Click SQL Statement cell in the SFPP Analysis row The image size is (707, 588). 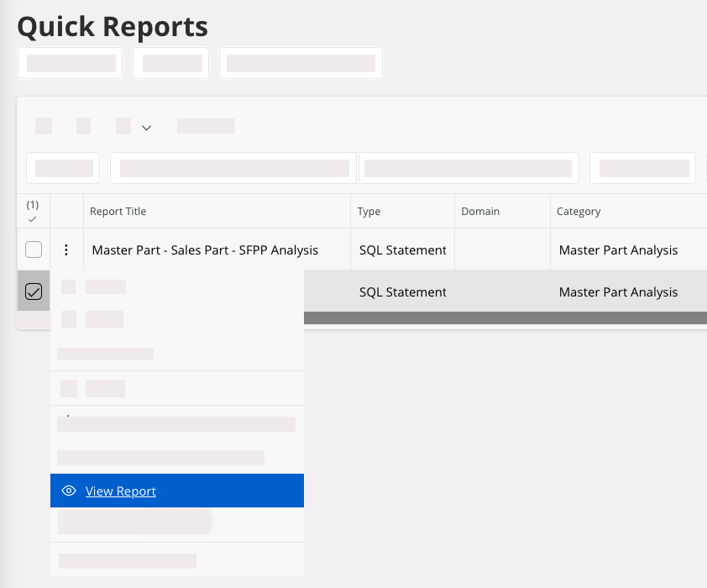click(x=403, y=249)
